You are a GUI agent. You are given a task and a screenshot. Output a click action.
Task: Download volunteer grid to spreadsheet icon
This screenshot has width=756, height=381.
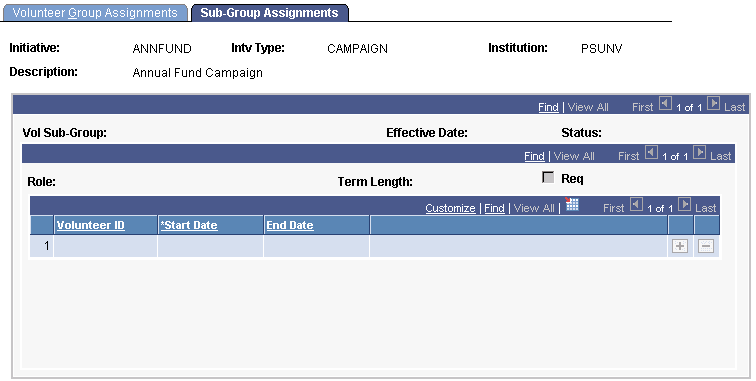572,204
